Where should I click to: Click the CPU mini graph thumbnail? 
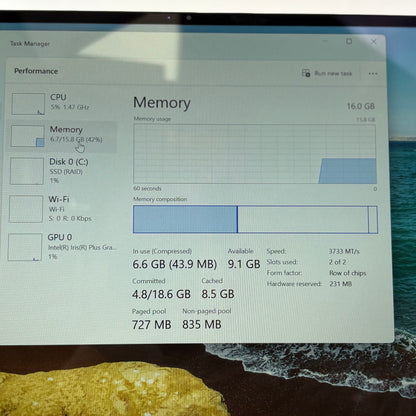(28, 104)
